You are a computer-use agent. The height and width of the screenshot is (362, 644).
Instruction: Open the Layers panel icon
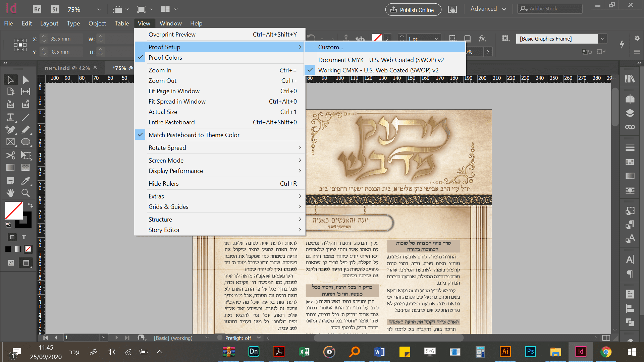pyautogui.click(x=630, y=113)
